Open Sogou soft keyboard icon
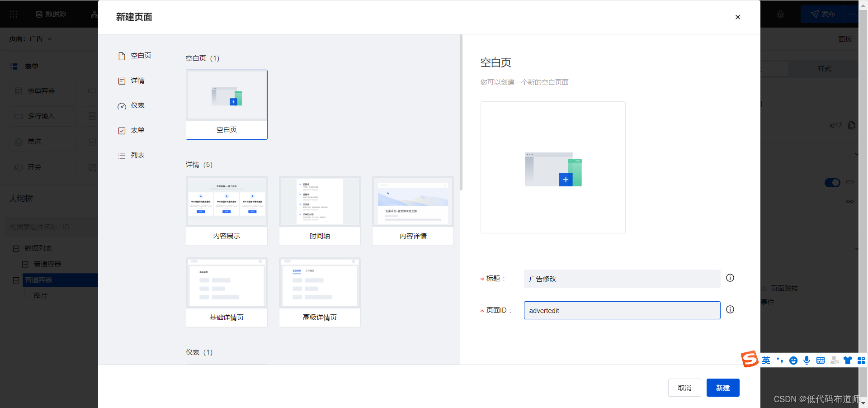868x408 pixels. coord(821,361)
